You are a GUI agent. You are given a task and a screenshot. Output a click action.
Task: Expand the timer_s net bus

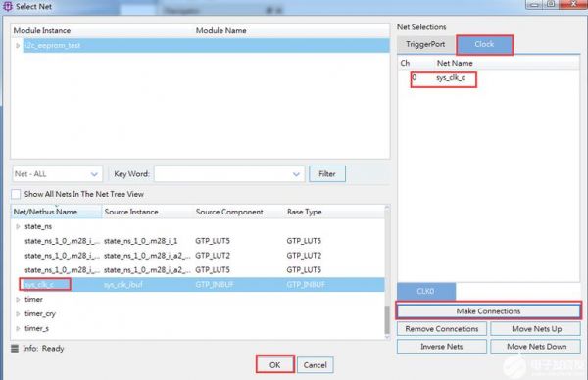coord(18,328)
